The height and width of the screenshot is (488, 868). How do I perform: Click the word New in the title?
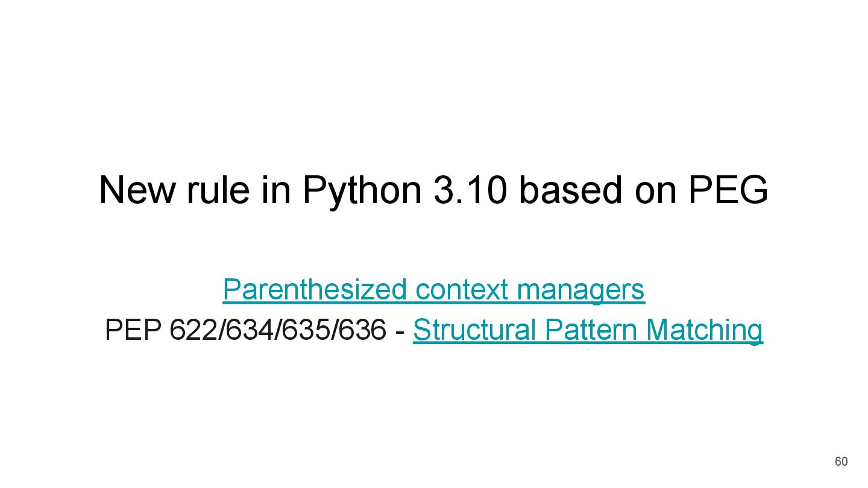pos(137,190)
